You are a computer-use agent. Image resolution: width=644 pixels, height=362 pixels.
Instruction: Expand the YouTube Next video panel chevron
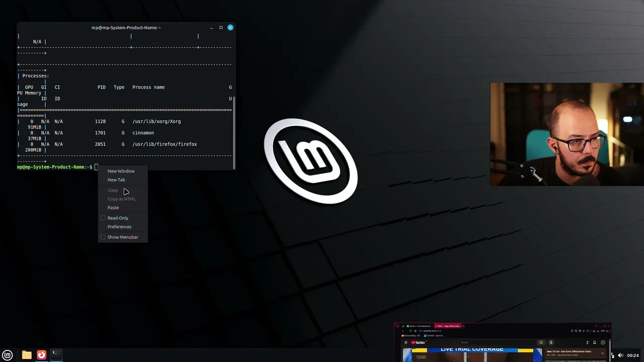[602, 353]
